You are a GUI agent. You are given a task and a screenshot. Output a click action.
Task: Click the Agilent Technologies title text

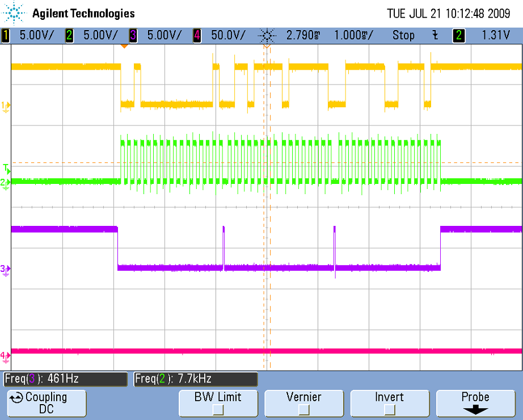(83, 14)
